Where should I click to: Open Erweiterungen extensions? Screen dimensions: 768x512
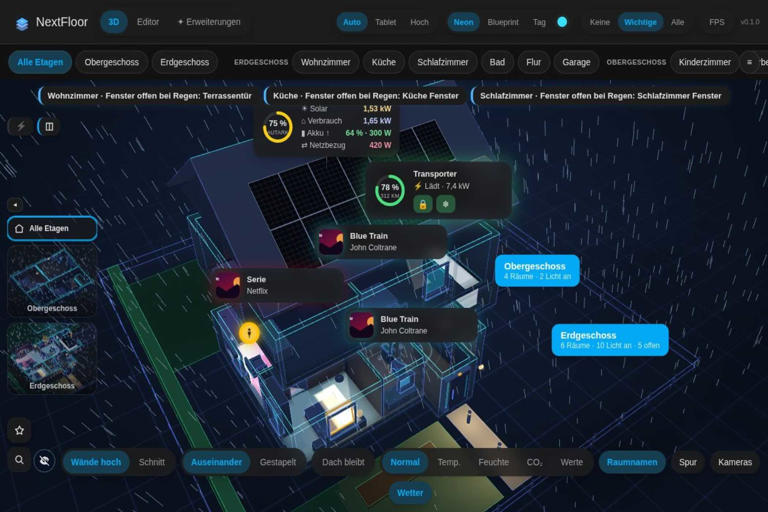pyautogui.click(x=209, y=22)
